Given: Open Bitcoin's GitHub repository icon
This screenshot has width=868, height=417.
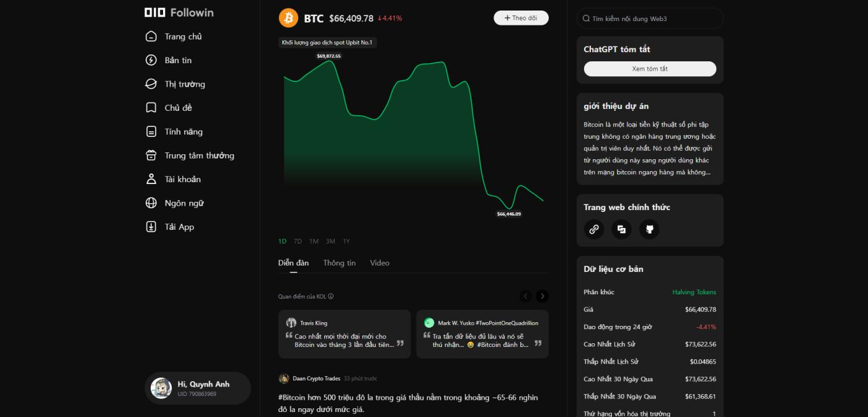Looking at the screenshot, I should pos(650,229).
